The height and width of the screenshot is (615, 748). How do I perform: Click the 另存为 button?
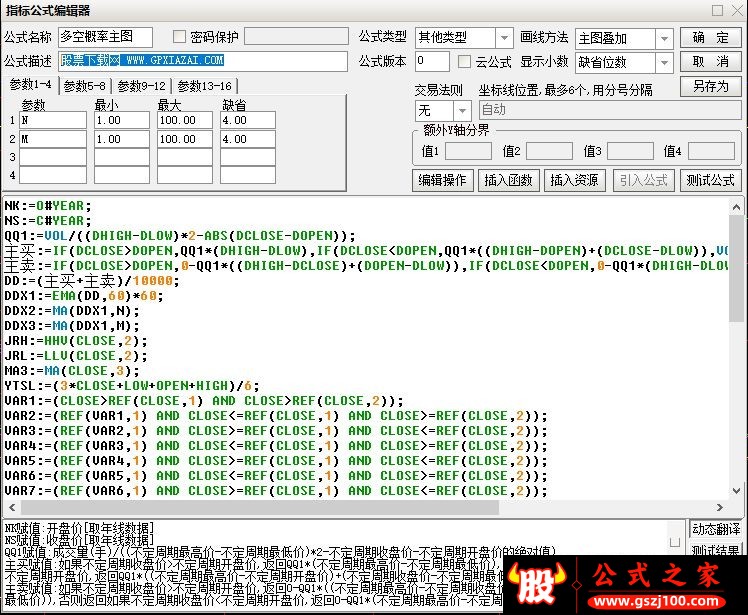click(710, 86)
